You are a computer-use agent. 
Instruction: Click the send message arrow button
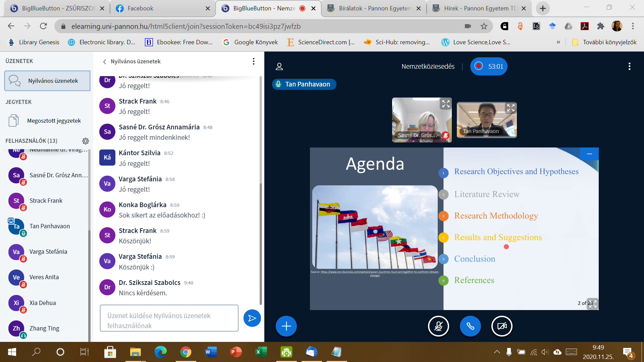(x=252, y=318)
